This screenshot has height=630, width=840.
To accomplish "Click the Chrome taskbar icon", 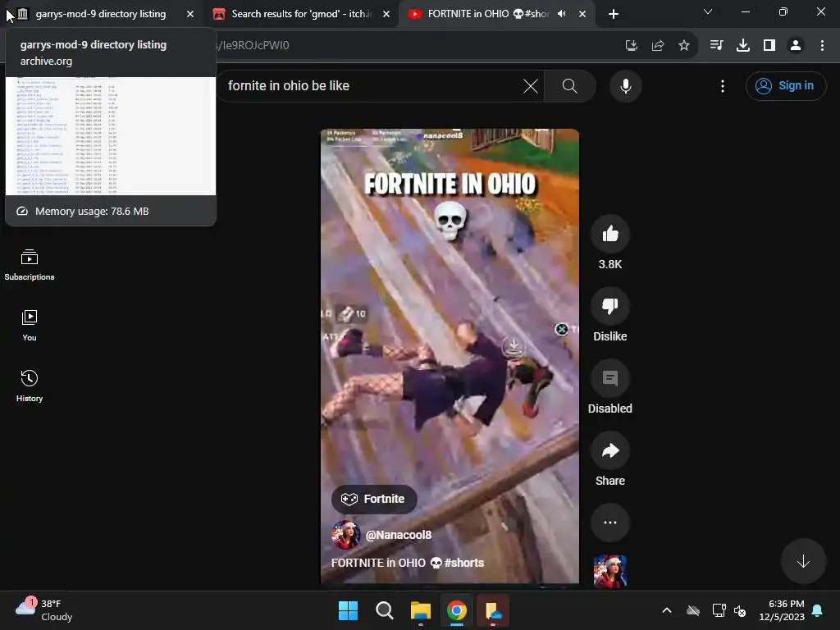I will pos(457,610).
